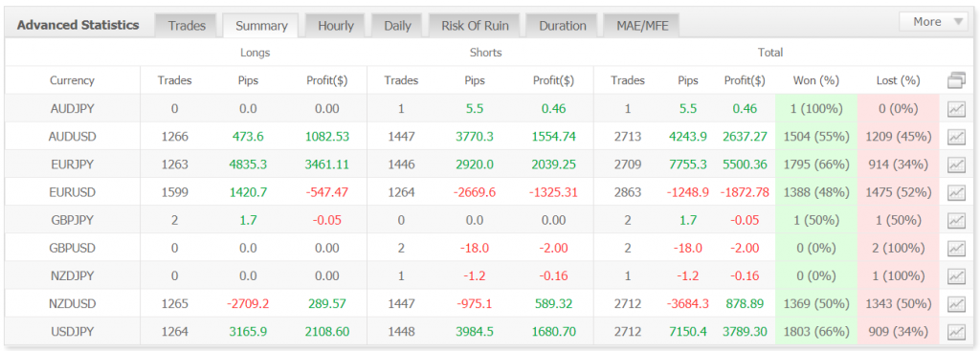Show the chart icon for USDJPY row
This screenshot has height=351, width=980.
point(956,332)
